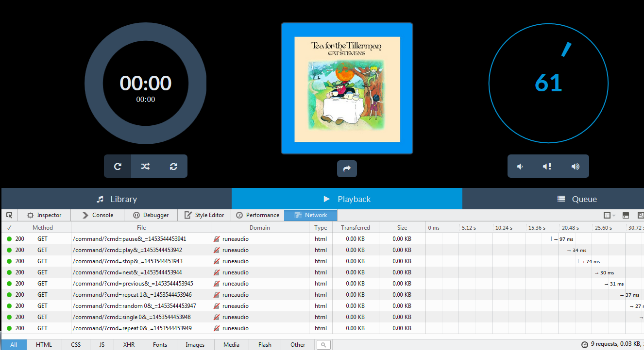Select the cmd=pause request row
The width and height of the screenshot is (644, 355).
click(x=322, y=239)
